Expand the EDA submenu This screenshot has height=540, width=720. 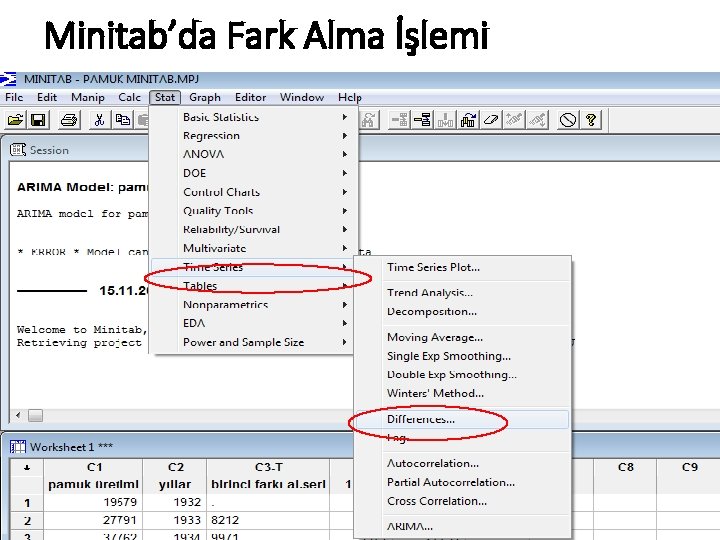pyautogui.click(x=254, y=323)
